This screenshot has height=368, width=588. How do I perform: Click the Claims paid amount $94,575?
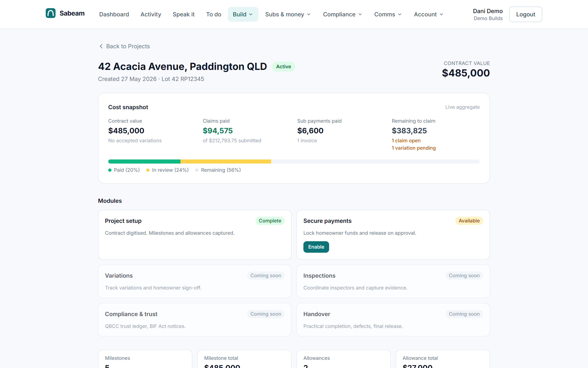point(218,131)
